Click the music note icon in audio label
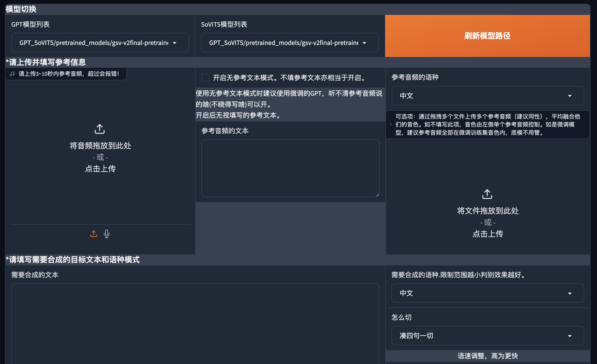The height and width of the screenshot is (364, 597). click(x=12, y=74)
